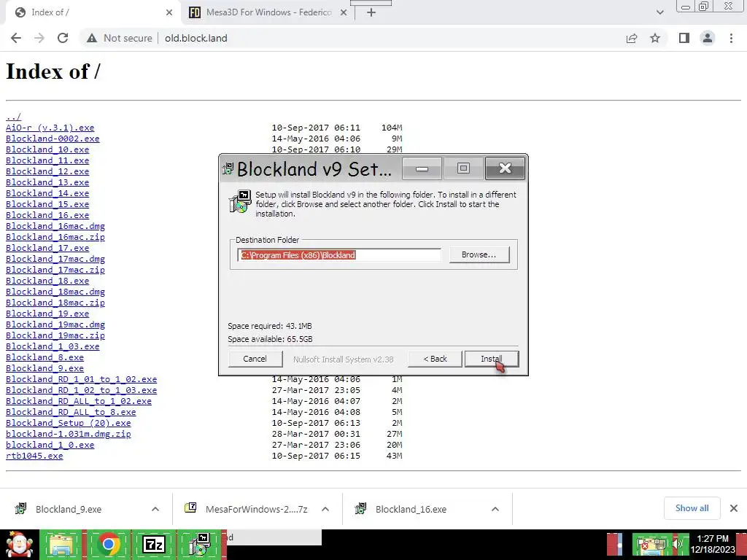This screenshot has width=747, height=560.
Task: Reload the old.block.land page
Action: click(x=63, y=38)
